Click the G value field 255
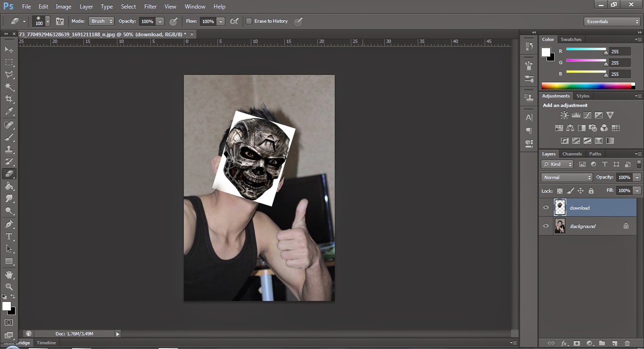This screenshot has width=644, height=349. click(x=620, y=63)
